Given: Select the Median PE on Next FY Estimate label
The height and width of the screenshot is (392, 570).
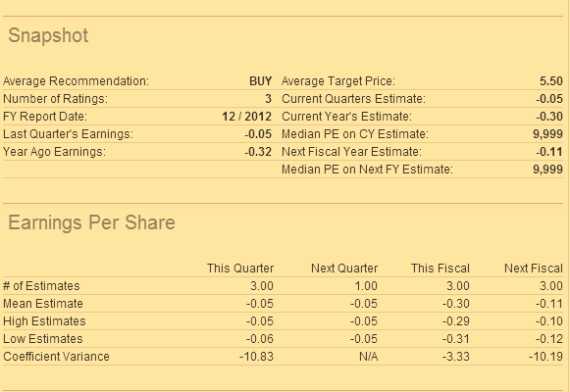Looking at the screenshot, I should [367, 170].
